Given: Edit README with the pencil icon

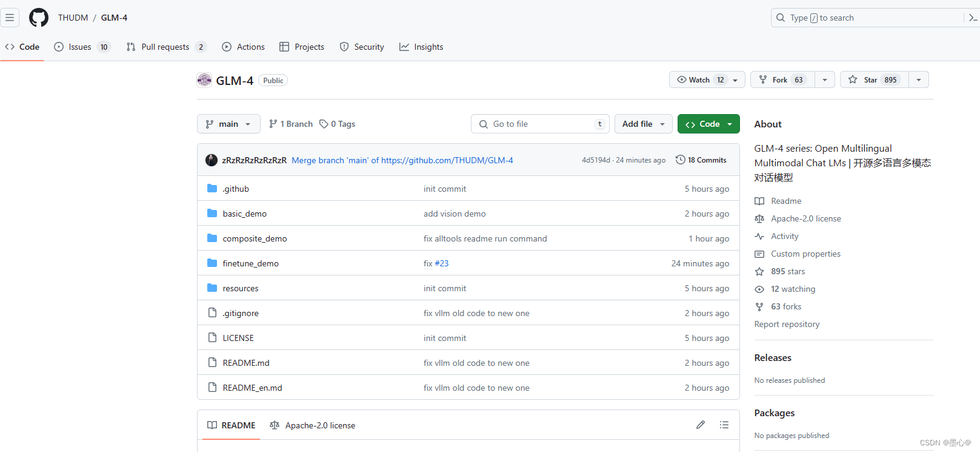Looking at the screenshot, I should click(x=701, y=425).
